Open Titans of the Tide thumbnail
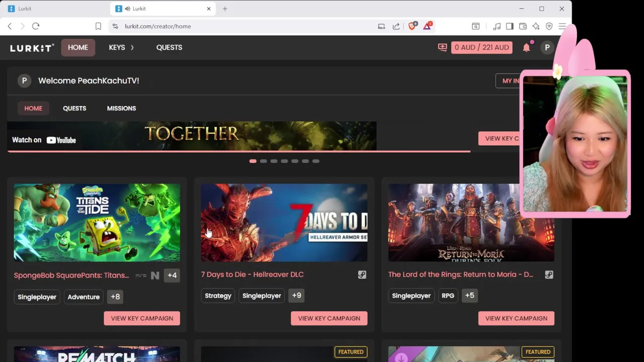Viewport: 644px width, 362px height. [97, 223]
